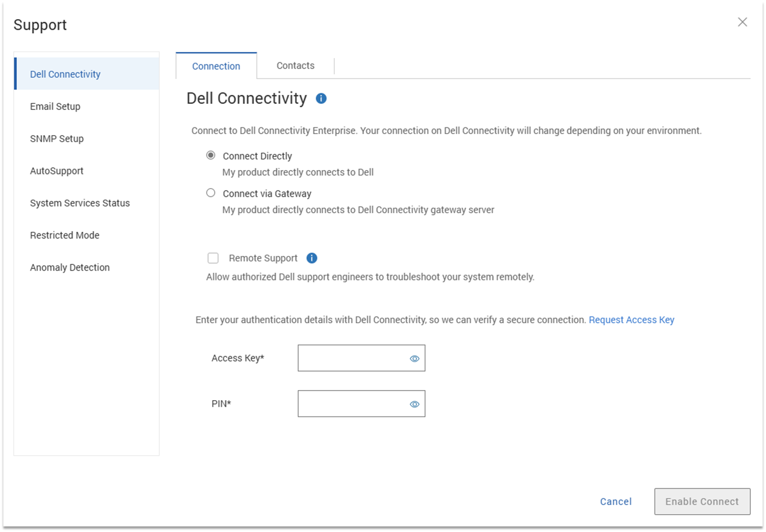Click the info icon beside Dell Connectivity heading
766x532 pixels.
[x=321, y=99]
